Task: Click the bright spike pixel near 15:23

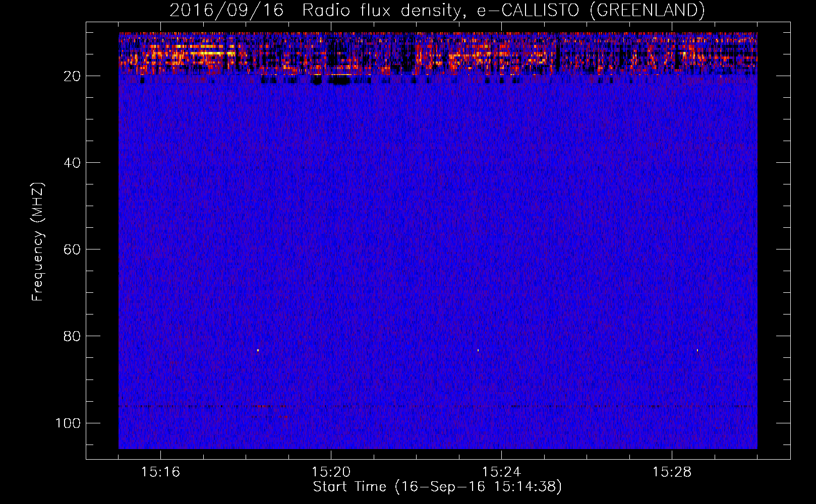Action: (478, 350)
